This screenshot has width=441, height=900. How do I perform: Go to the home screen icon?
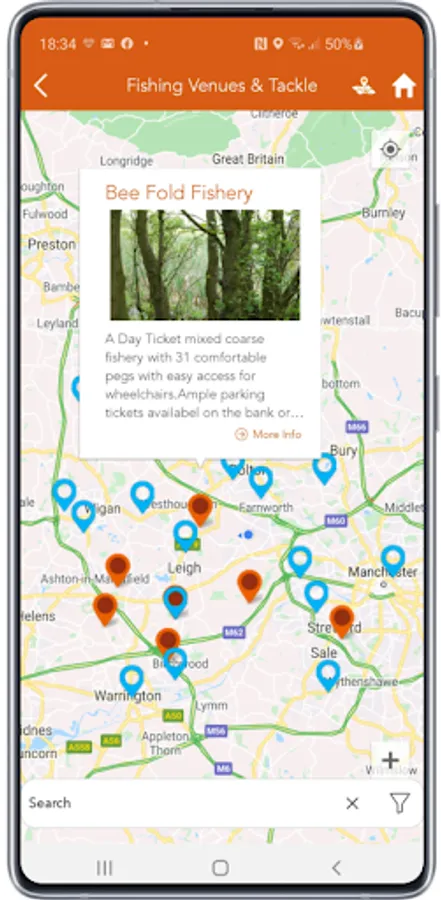404,86
